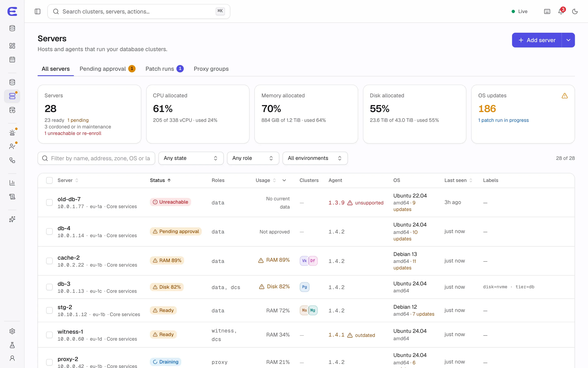This screenshot has height=368, width=588.
Task: Select the cache-2 row checkbox
Action: pos(49,261)
